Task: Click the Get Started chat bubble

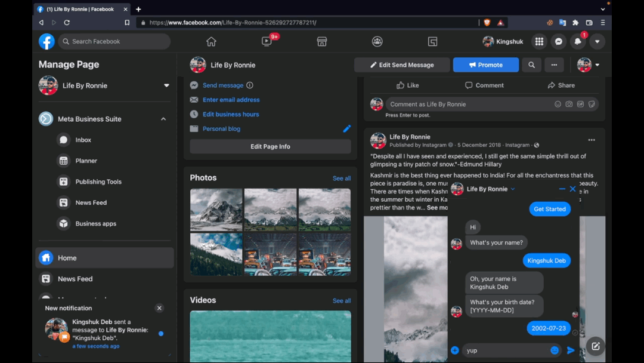Action: tap(550, 209)
